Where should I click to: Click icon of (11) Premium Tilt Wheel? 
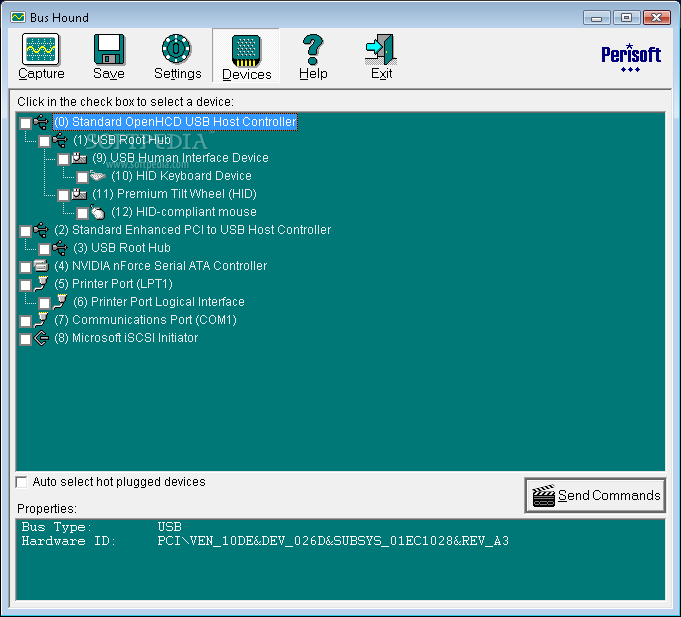[79, 194]
